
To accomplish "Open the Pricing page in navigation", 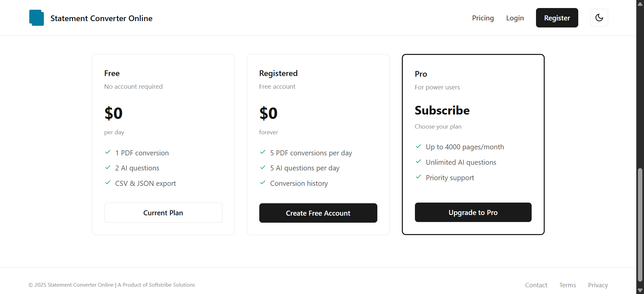I will click(x=483, y=18).
